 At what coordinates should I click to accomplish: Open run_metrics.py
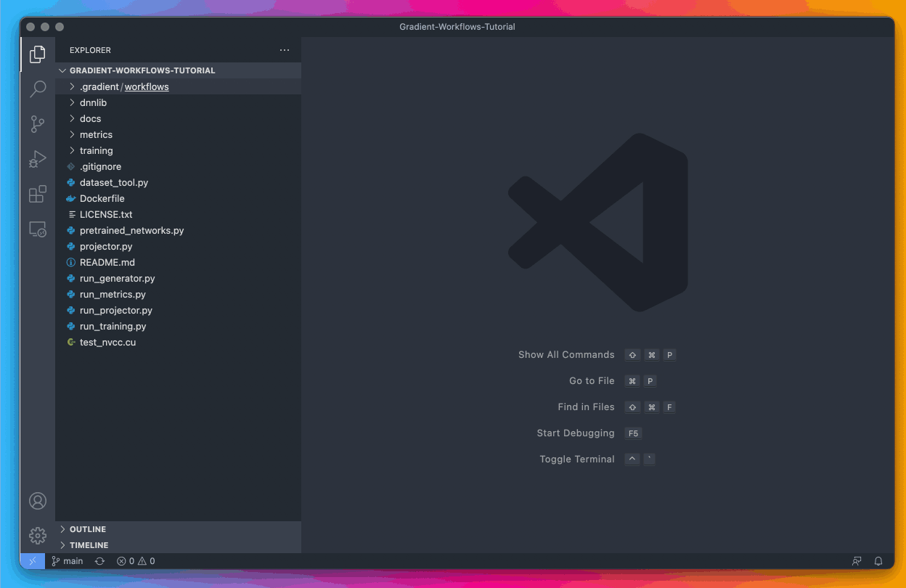[178, 294]
